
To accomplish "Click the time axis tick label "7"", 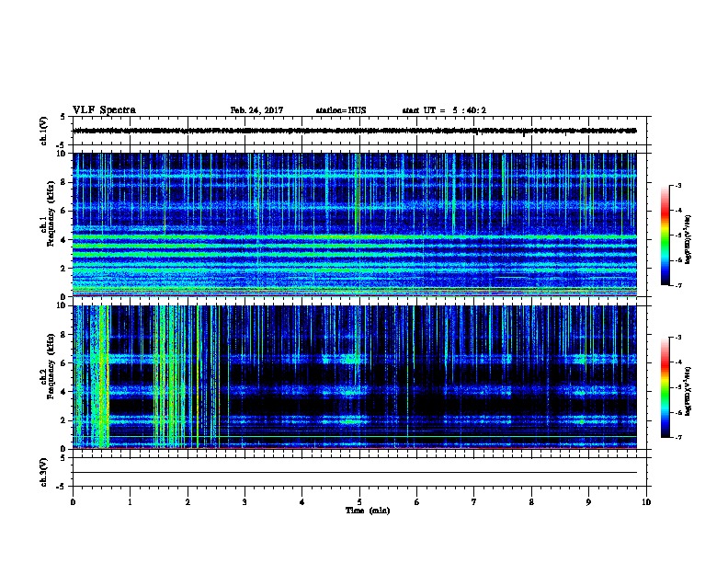I will coord(474,502).
